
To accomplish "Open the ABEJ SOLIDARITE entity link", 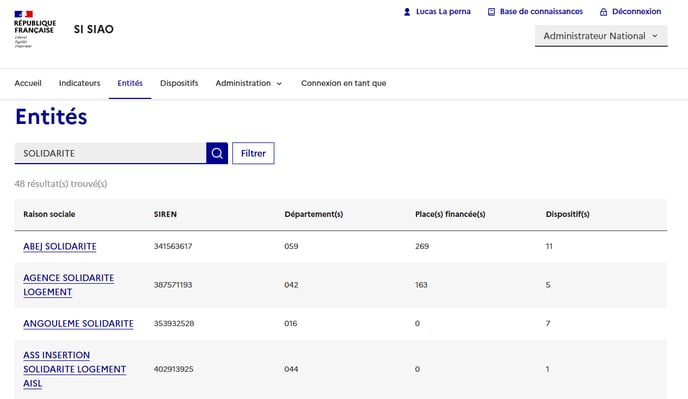I will 60,246.
